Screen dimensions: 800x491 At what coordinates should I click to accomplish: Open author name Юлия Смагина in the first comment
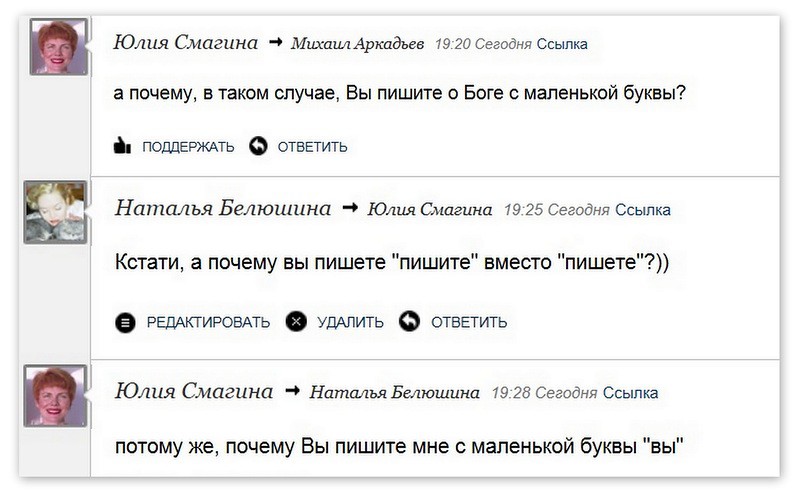click(186, 43)
